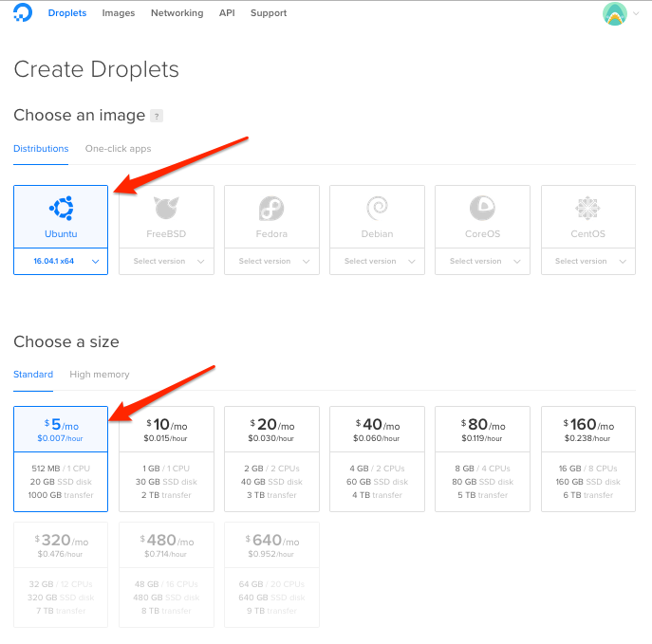Select the CentOS distribution icon
652x644 pixels.
coord(587,208)
